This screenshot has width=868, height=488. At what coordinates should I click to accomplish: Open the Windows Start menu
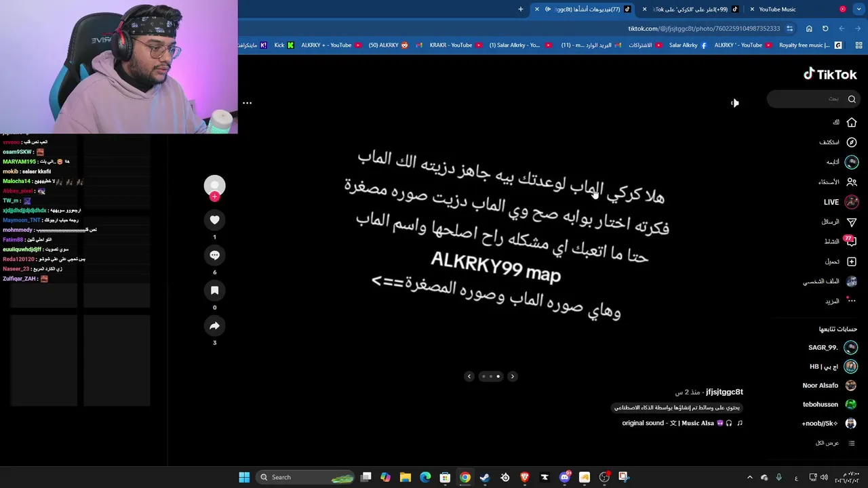tap(244, 477)
